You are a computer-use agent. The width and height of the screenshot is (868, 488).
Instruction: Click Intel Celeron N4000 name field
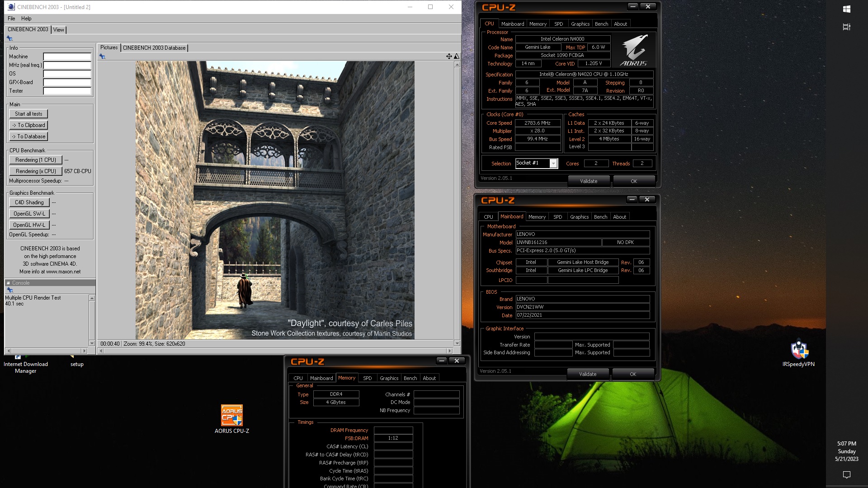pyautogui.click(x=563, y=39)
